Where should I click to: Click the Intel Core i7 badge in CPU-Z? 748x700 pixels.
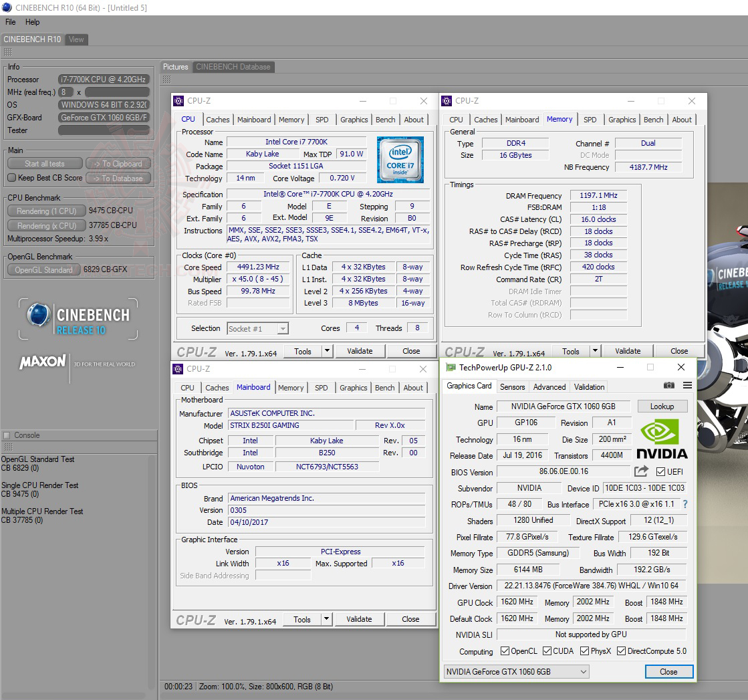[400, 159]
